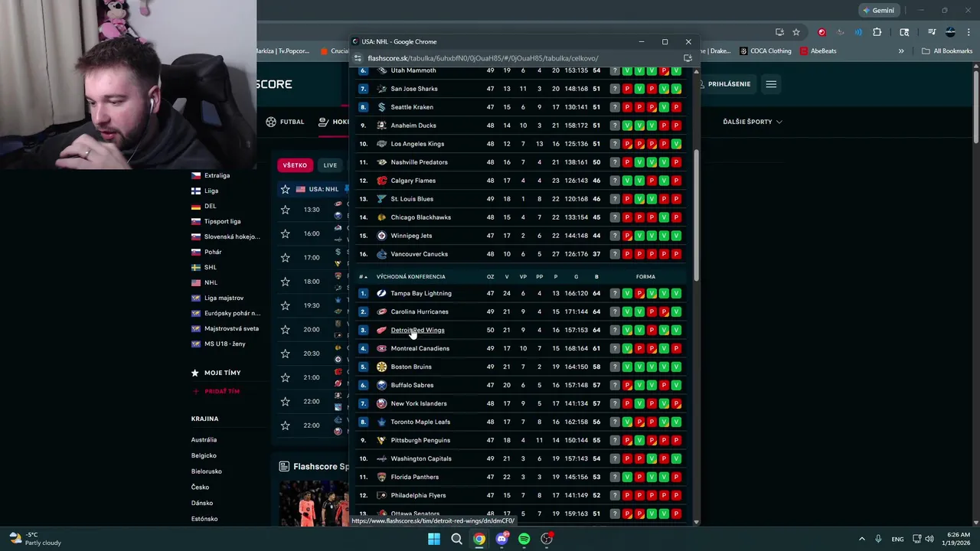Click the Chicago Blackhawks team logo
980x551 pixels.
click(x=382, y=217)
